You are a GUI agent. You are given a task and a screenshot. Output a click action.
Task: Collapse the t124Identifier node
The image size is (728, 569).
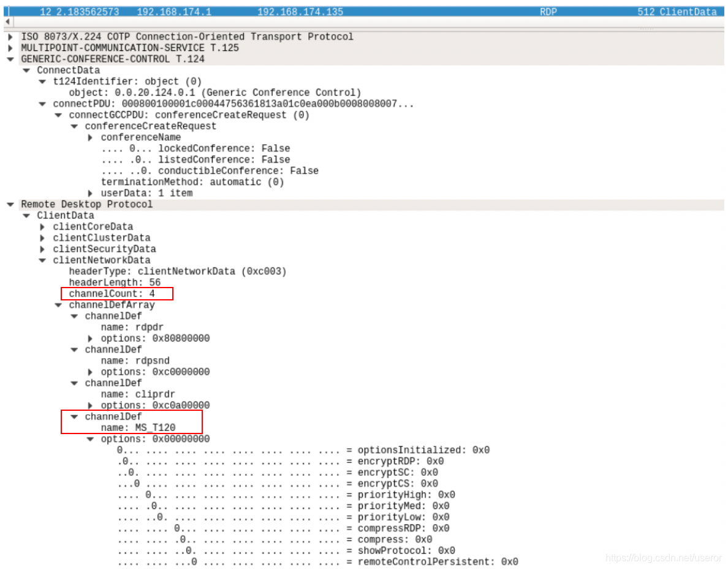click(42, 82)
